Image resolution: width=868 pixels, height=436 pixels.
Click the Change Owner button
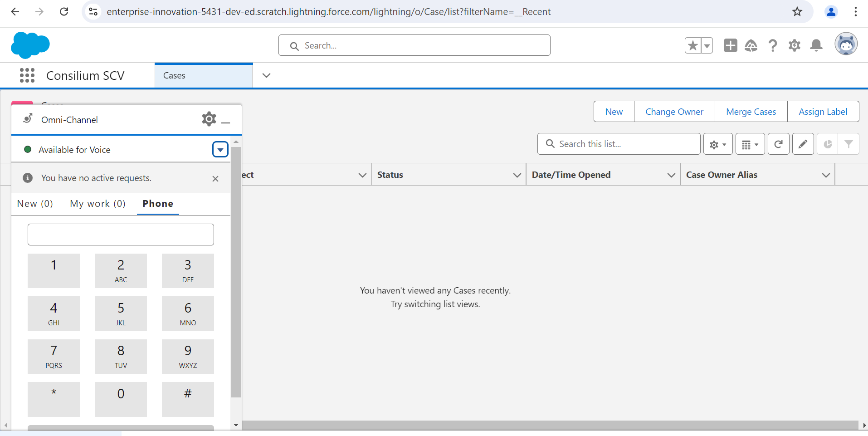(x=674, y=112)
